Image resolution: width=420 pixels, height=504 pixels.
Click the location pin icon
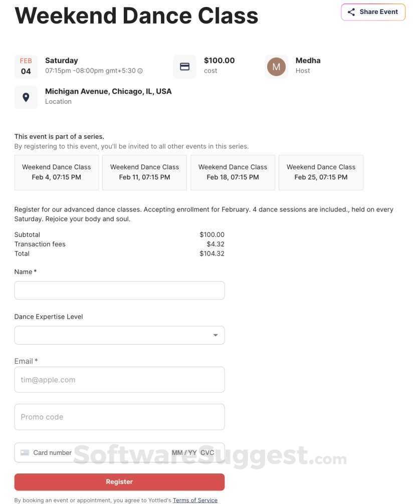coord(26,97)
